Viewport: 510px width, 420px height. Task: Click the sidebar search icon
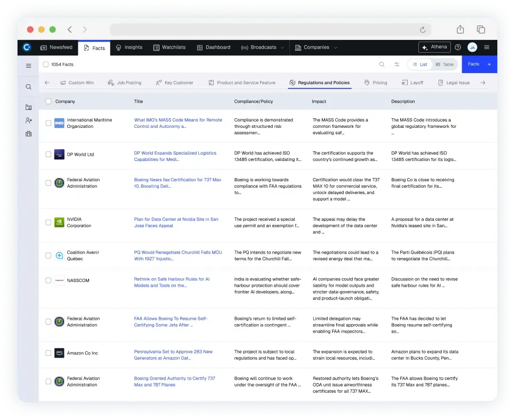click(x=29, y=87)
